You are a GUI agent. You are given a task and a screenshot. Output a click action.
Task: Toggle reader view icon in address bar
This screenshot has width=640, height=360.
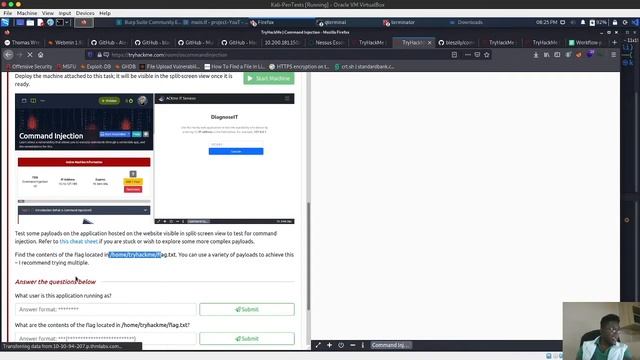coord(454,55)
